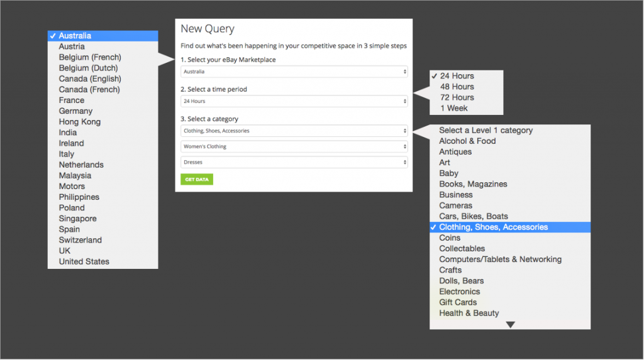
Task: Choose the 1 Week time period
Action: pos(466,108)
